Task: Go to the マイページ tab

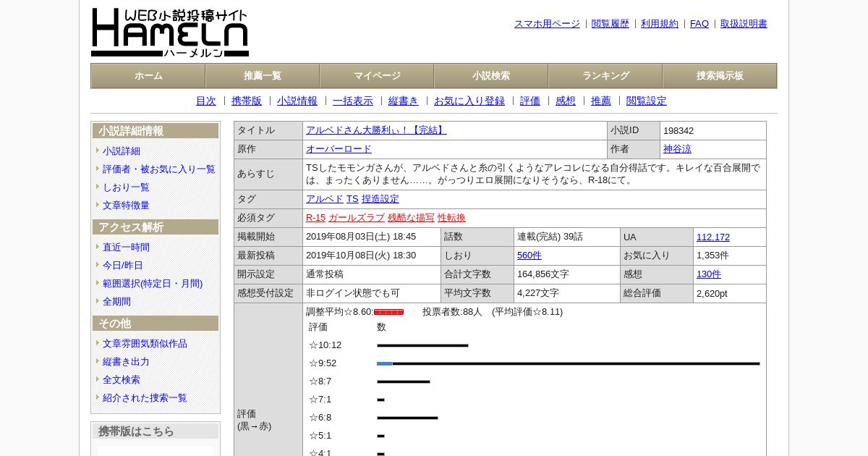Action: click(x=377, y=76)
